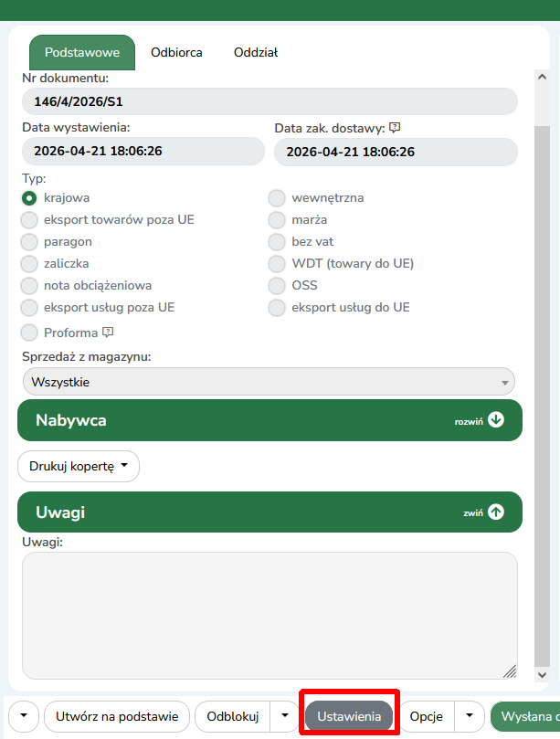Screen dimensions: 560x739
Task: Select the eksport towarów poza UE type
Action: (x=29, y=220)
